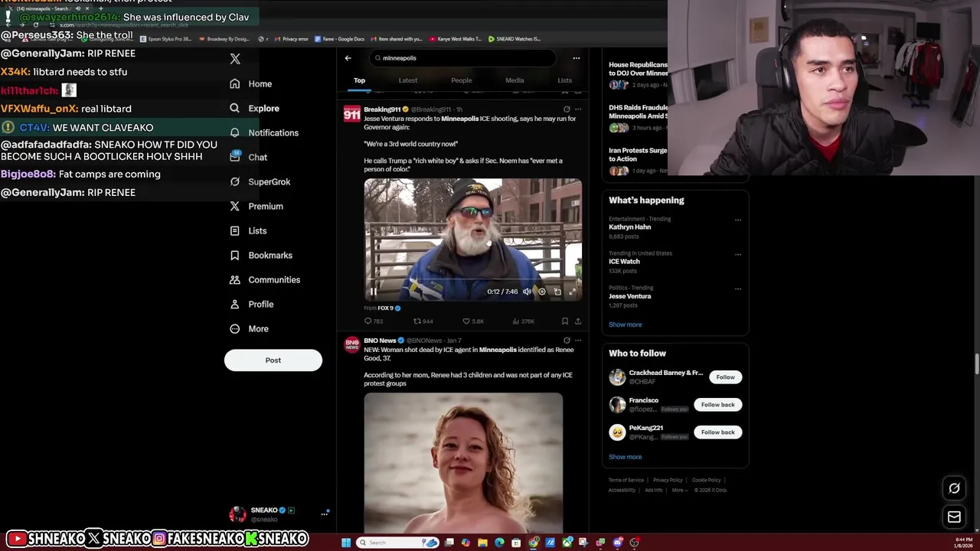Image resolution: width=980 pixels, height=551 pixels.
Task: Open the Privacy Policy footer link
Action: point(668,481)
